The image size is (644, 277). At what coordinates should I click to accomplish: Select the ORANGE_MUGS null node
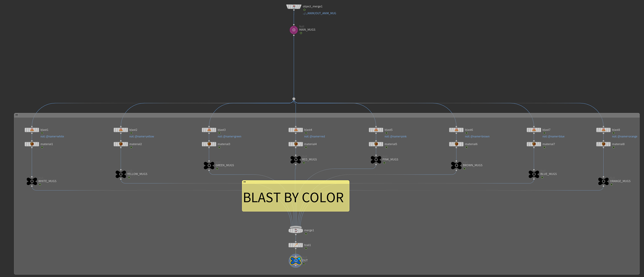[603, 181]
